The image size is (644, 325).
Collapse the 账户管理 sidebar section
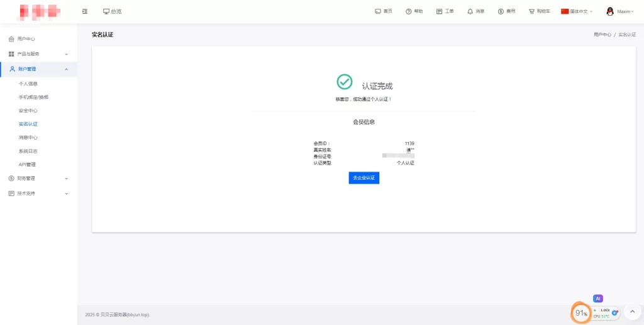coord(38,69)
